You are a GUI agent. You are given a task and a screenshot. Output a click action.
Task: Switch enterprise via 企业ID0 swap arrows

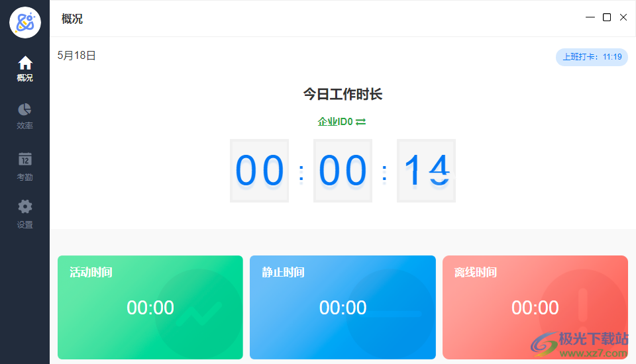(x=360, y=122)
